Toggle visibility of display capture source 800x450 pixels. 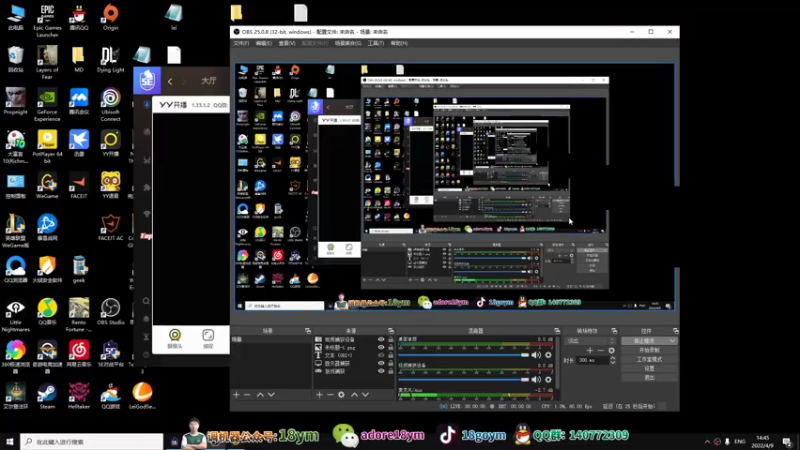point(381,363)
